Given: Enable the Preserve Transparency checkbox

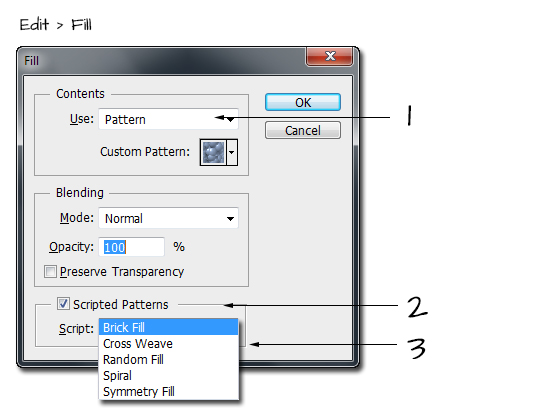Looking at the screenshot, I should [50, 272].
